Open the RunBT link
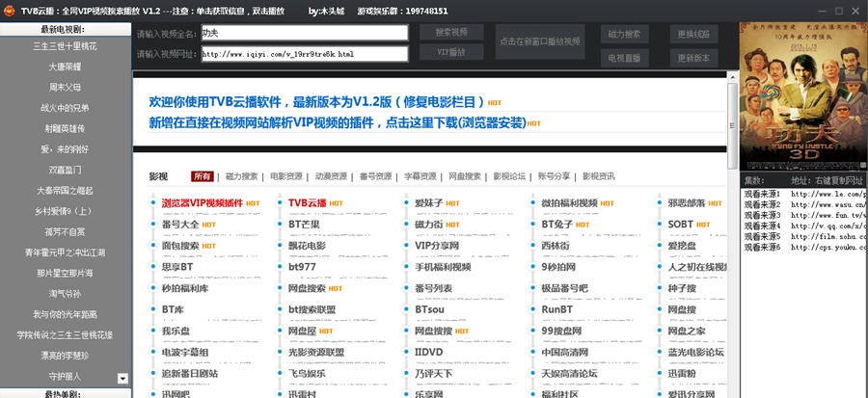Image resolution: width=868 pixels, height=398 pixels. [x=556, y=309]
